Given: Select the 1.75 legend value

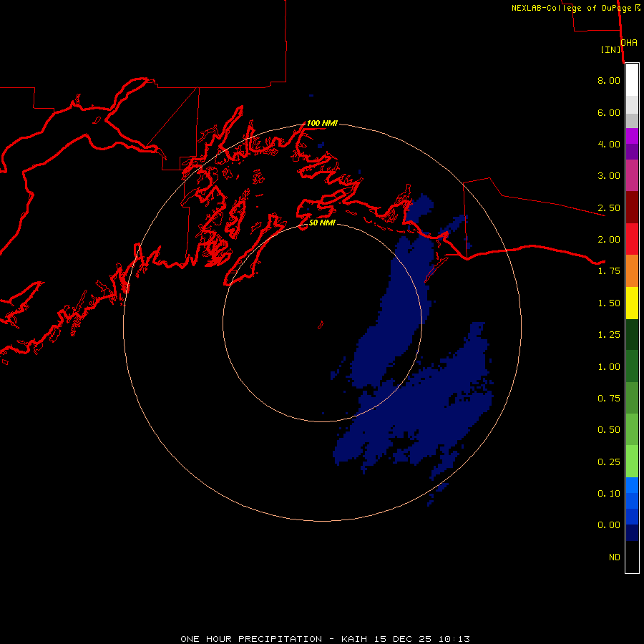Looking at the screenshot, I should 609,271.
